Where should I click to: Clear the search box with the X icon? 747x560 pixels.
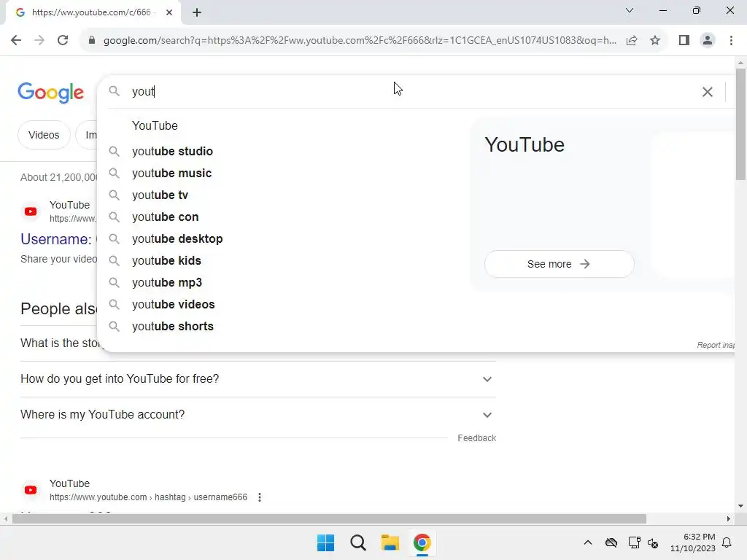click(x=708, y=92)
